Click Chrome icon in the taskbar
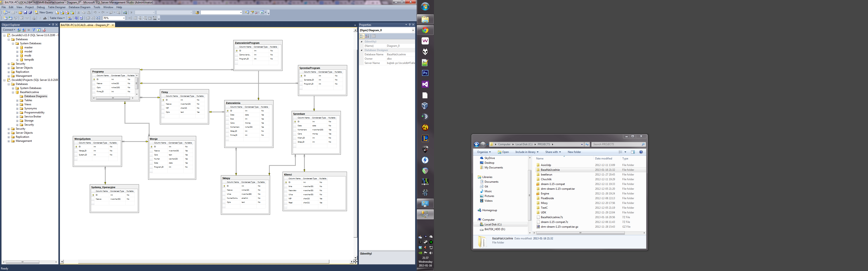The height and width of the screenshot is (271, 868). (x=425, y=30)
